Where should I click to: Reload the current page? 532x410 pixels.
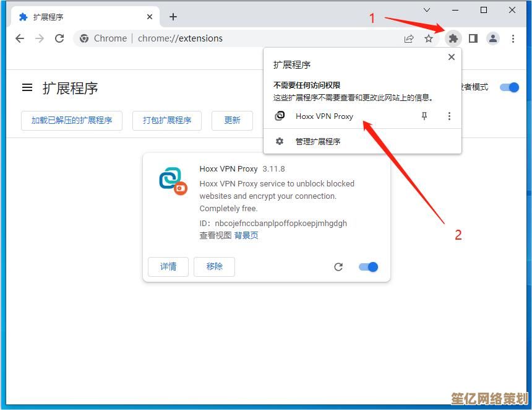tap(59, 38)
